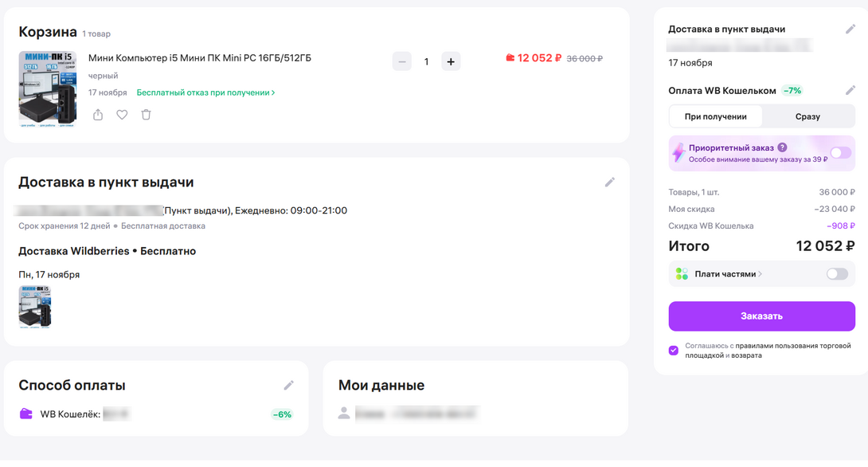
Task: Click the Скидка WB Кошелька −908 ₽ value
Action: (840, 226)
